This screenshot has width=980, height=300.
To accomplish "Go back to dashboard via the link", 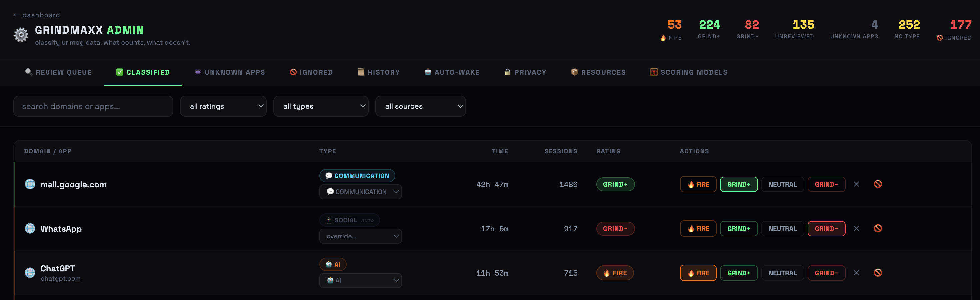I will point(37,15).
